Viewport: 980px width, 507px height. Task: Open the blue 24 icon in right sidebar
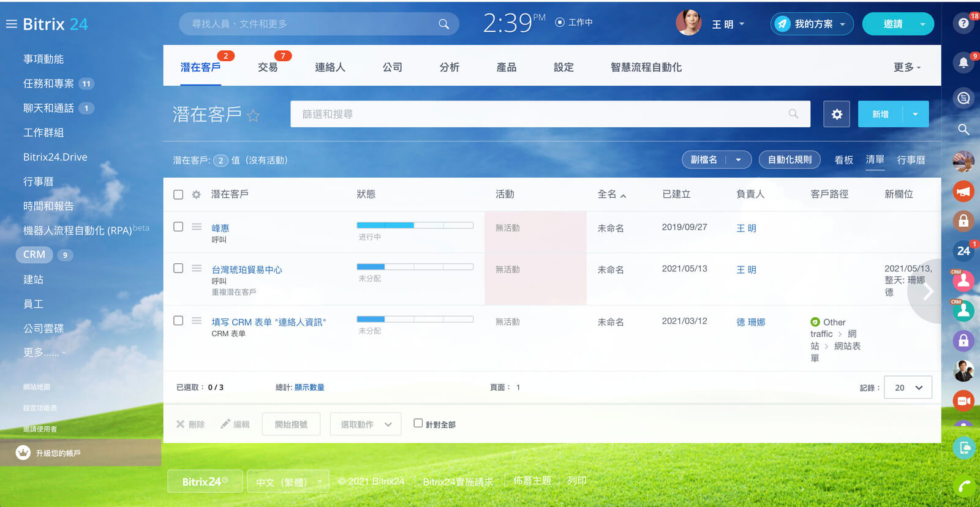coord(963,250)
